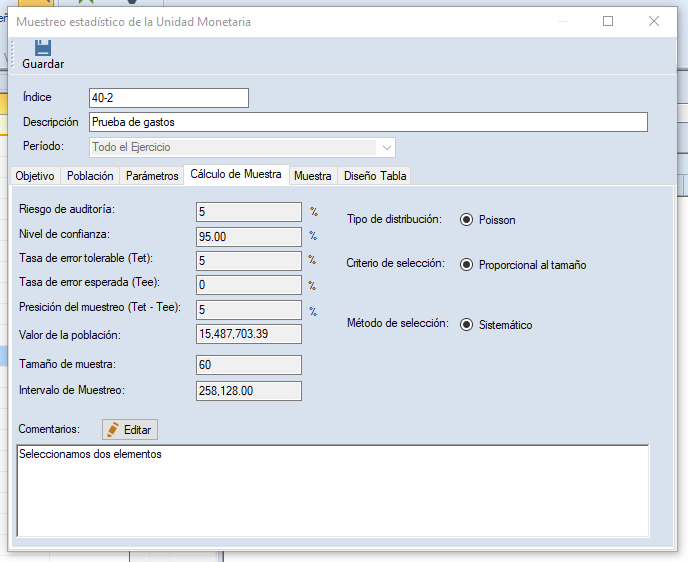The width and height of the screenshot is (688, 562).
Task: Click percent icon beside Presición del muestreo
Action: (313, 310)
